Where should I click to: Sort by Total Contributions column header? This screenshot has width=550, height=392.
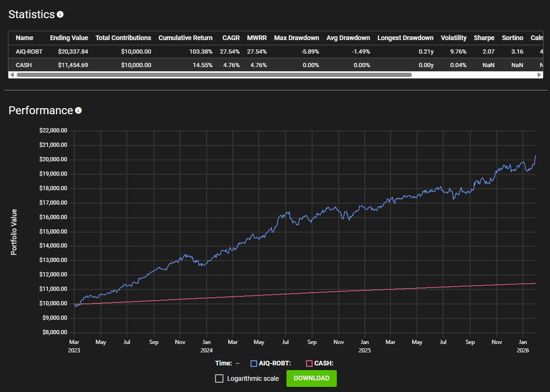click(123, 38)
